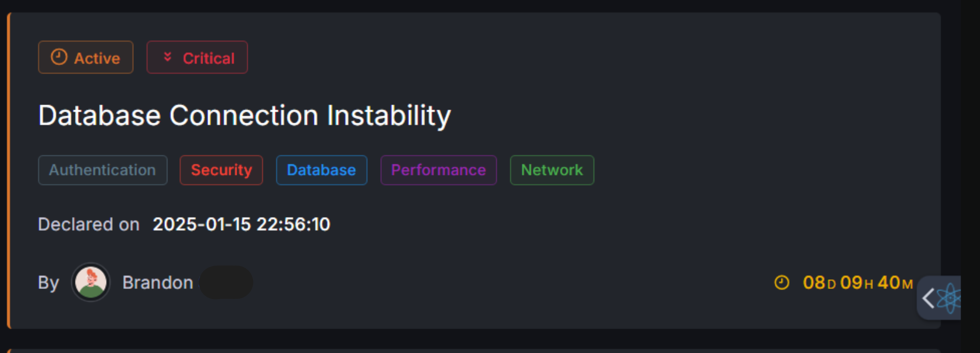Click the By label before the avatar
Screen dimensions: 980x353
click(48, 283)
